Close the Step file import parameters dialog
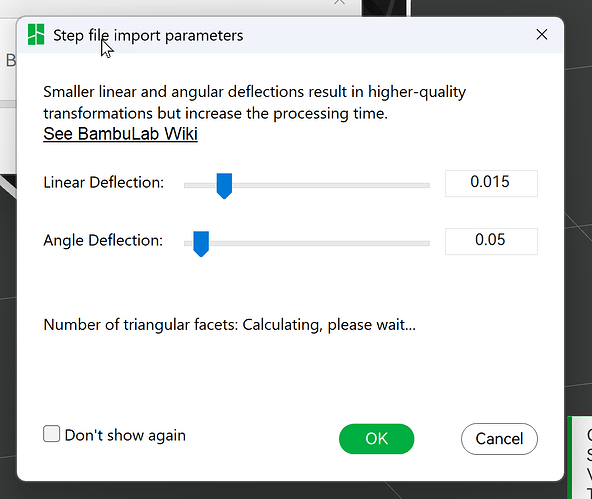The width and height of the screenshot is (592, 499). click(542, 34)
